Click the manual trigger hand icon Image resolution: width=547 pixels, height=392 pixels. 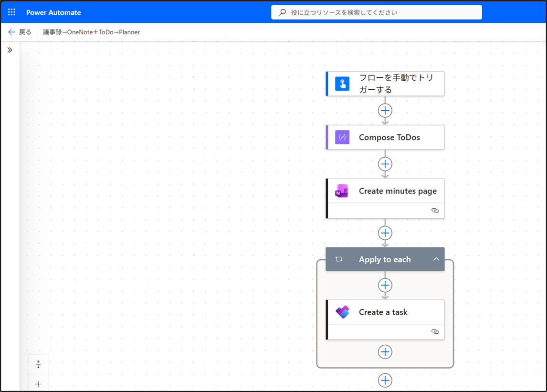(x=342, y=84)
